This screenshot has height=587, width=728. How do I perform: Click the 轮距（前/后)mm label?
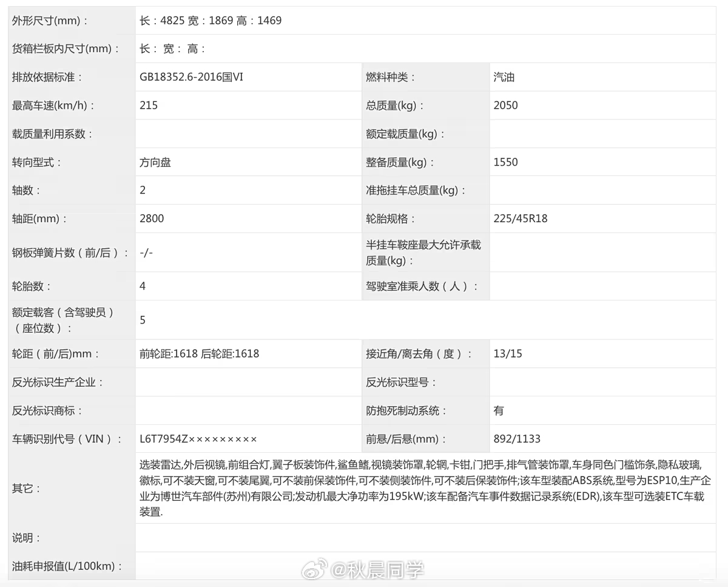pyautogui.click(x=56, y=354)
